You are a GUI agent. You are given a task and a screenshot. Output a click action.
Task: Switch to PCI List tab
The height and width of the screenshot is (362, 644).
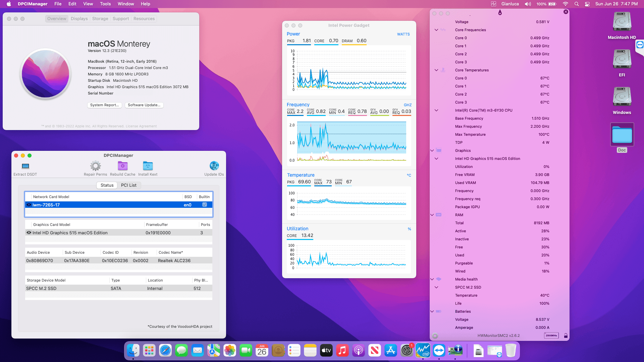click(129, 185)
